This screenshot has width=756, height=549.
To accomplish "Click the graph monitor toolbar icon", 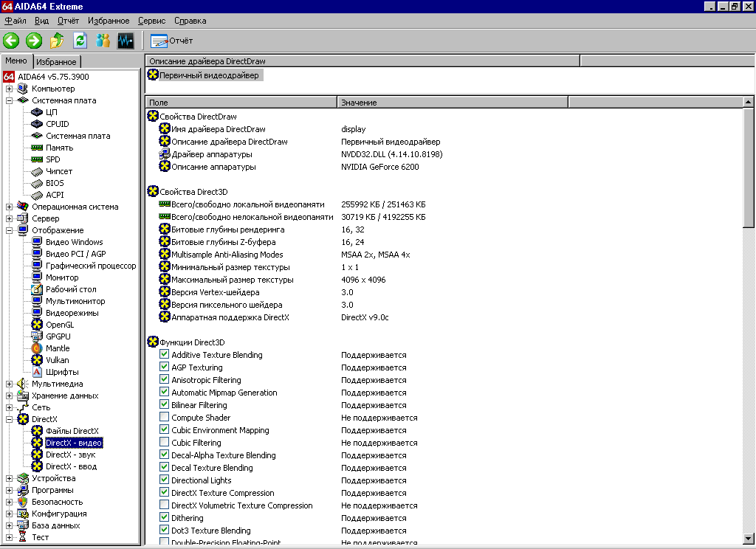I will click(126, 41).
